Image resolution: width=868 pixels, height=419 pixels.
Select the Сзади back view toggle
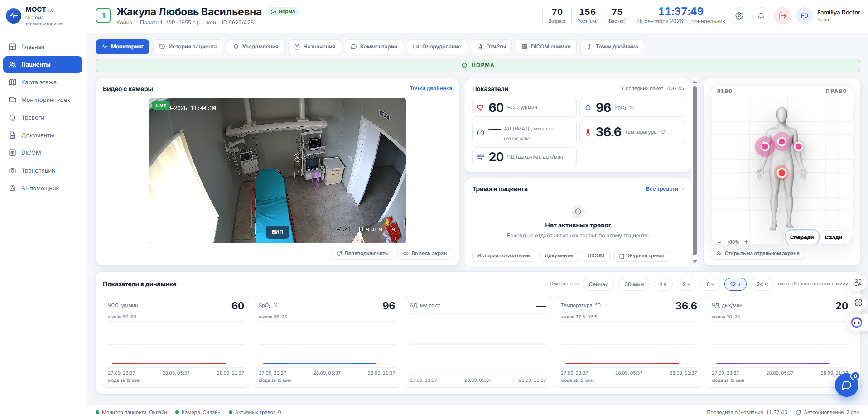click(833, 237)
